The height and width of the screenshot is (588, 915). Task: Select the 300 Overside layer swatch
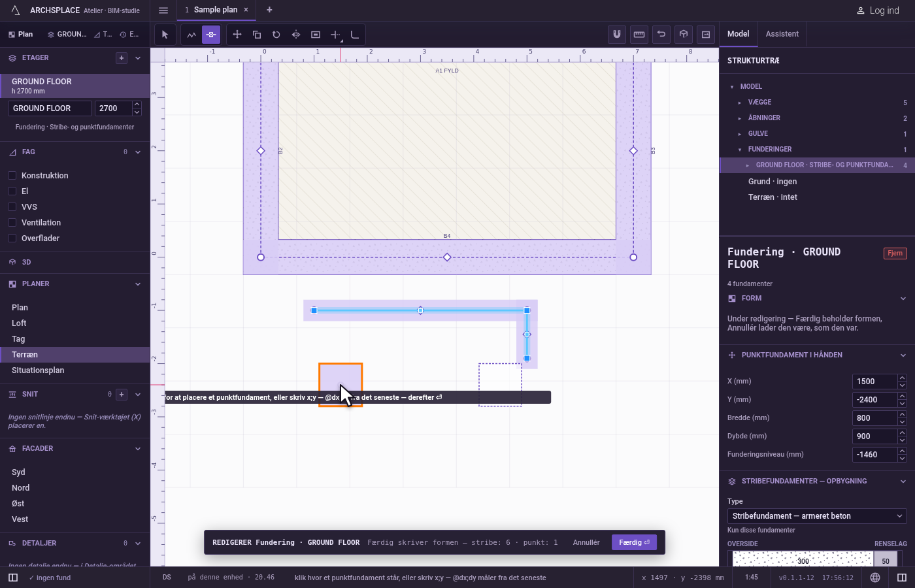[x=803, y=560]
